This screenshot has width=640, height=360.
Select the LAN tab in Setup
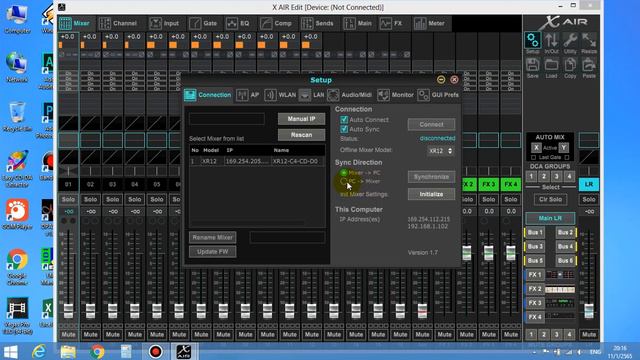(311, 95)
